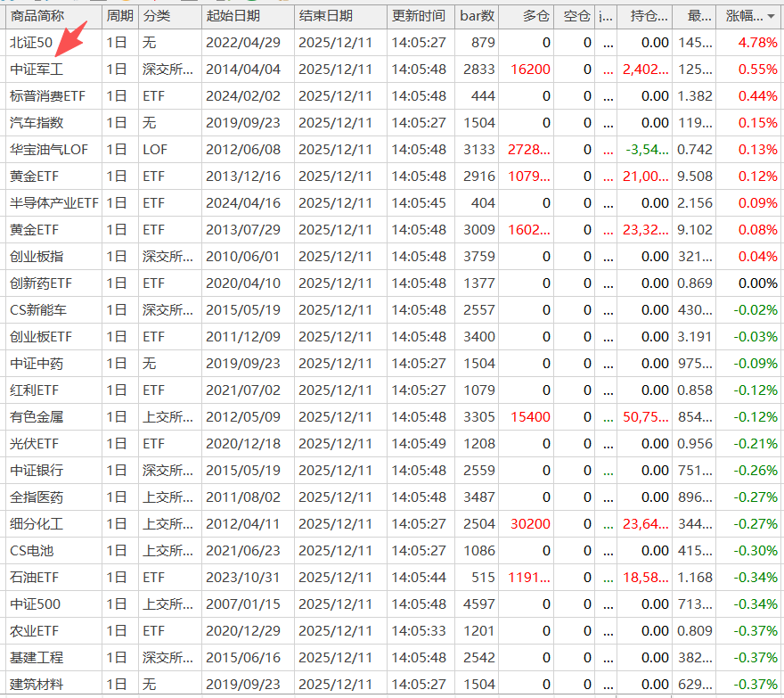The image size is (784, 698).
Task: Select the 中证500 row name
Action: pyautogui.click(x=35, y=604)
